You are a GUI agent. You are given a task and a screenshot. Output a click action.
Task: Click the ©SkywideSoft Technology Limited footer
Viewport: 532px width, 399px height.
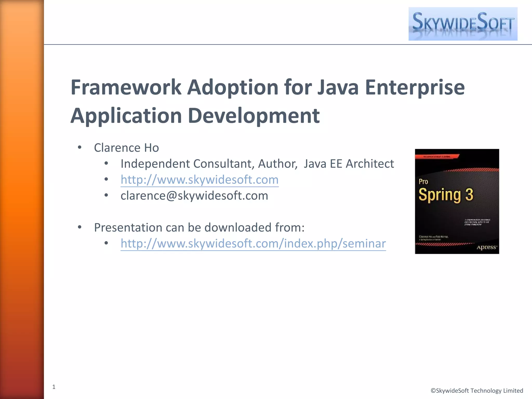click(x=477, y=390)
